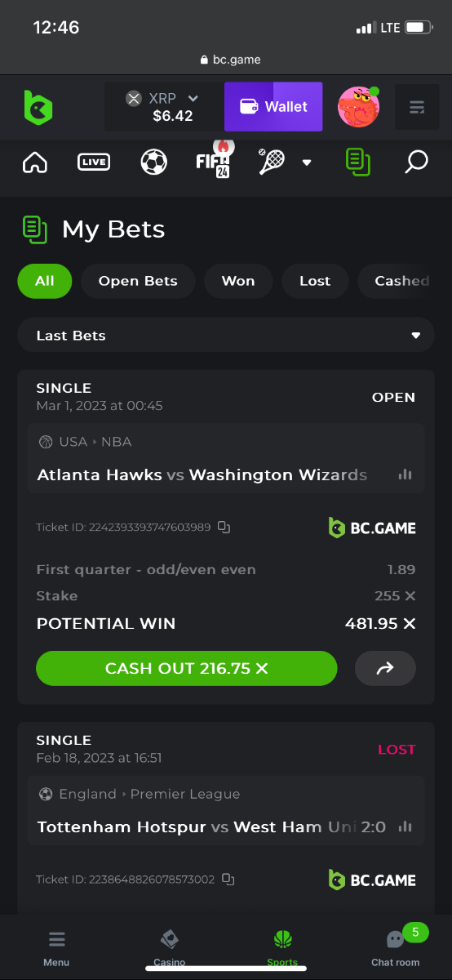This screenshot has width=452, height=980.
Task: Open the home icon in sports navigation
Action: [35, 162]
